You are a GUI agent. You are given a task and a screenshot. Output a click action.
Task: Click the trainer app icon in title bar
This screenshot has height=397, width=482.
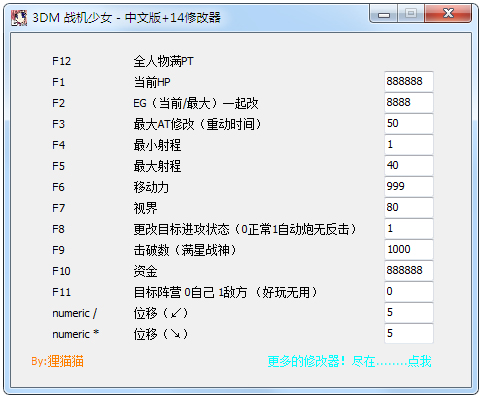point(19,18)
